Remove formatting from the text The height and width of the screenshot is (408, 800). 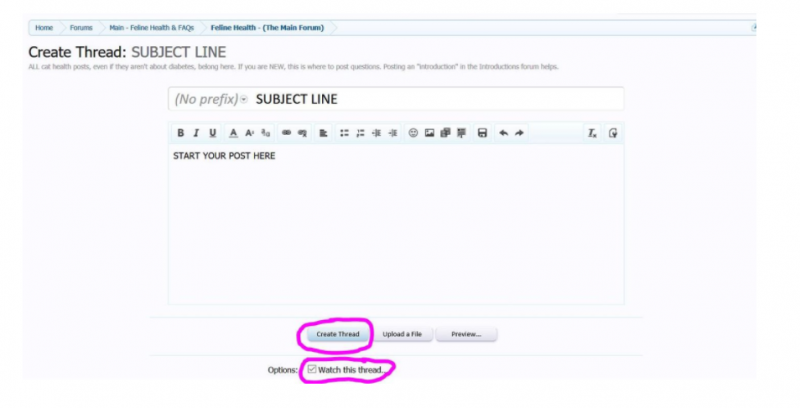tap(591, 133)
